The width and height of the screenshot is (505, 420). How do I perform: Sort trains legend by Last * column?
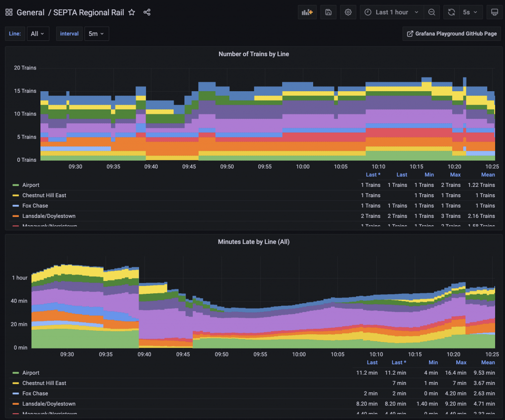pos(373,175)
